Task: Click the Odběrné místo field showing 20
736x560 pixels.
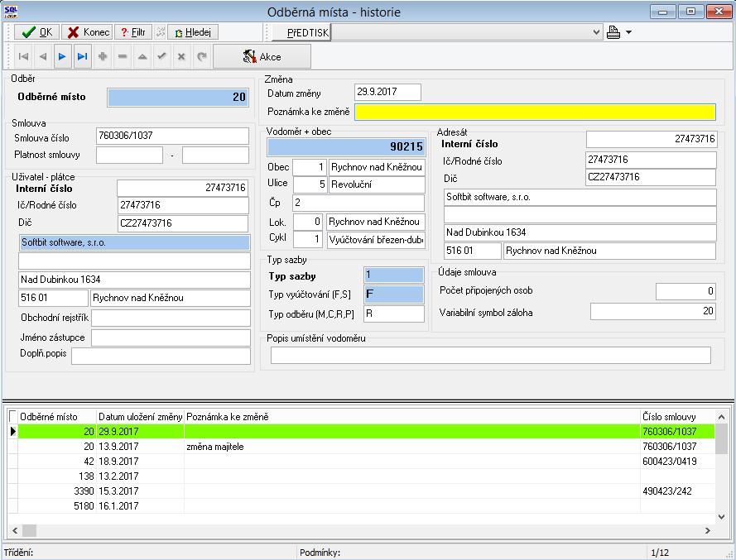Action: point(178,97)
